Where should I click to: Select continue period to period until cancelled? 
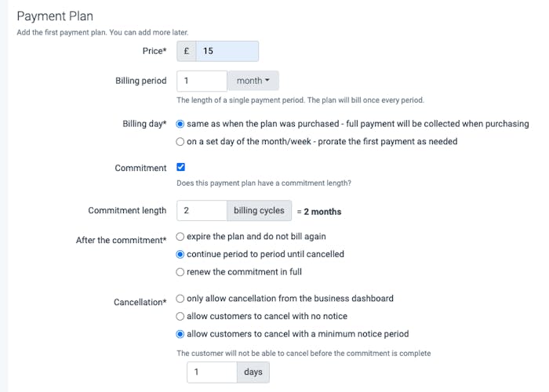pos(181,254)
